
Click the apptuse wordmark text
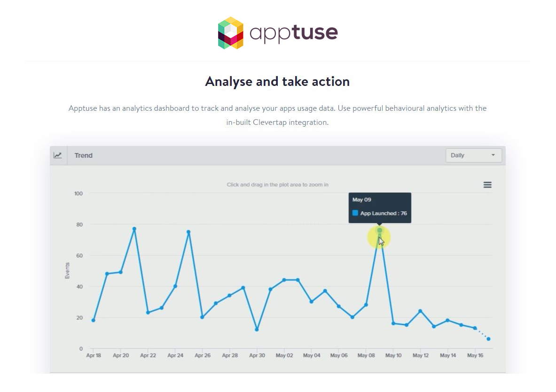coord(294,34)
